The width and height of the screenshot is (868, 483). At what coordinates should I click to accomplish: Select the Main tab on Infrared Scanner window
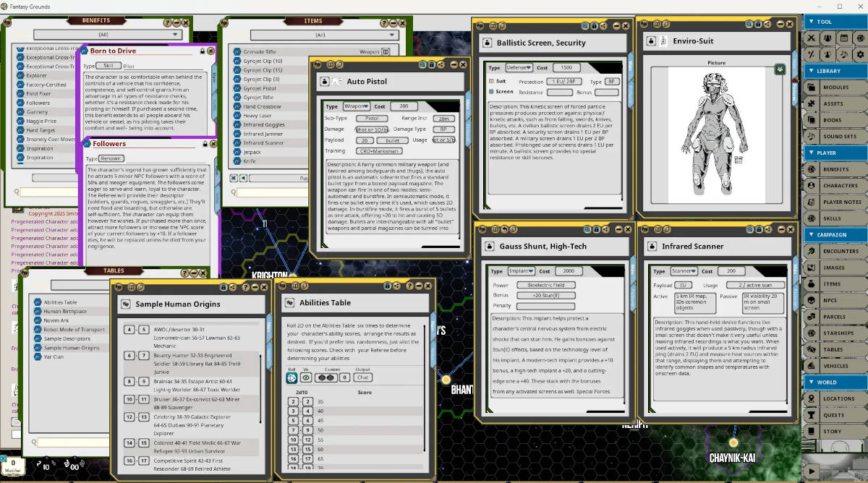[x=796, y=269]
